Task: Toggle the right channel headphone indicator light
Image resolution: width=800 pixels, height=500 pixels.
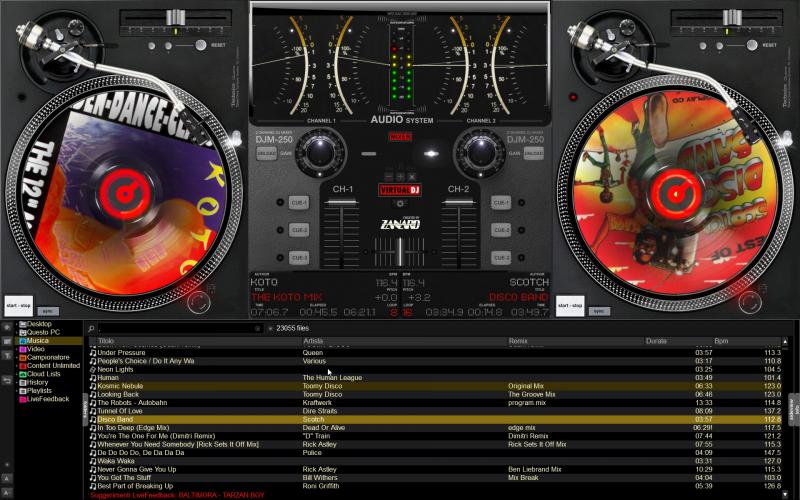Action: (431, 154)
